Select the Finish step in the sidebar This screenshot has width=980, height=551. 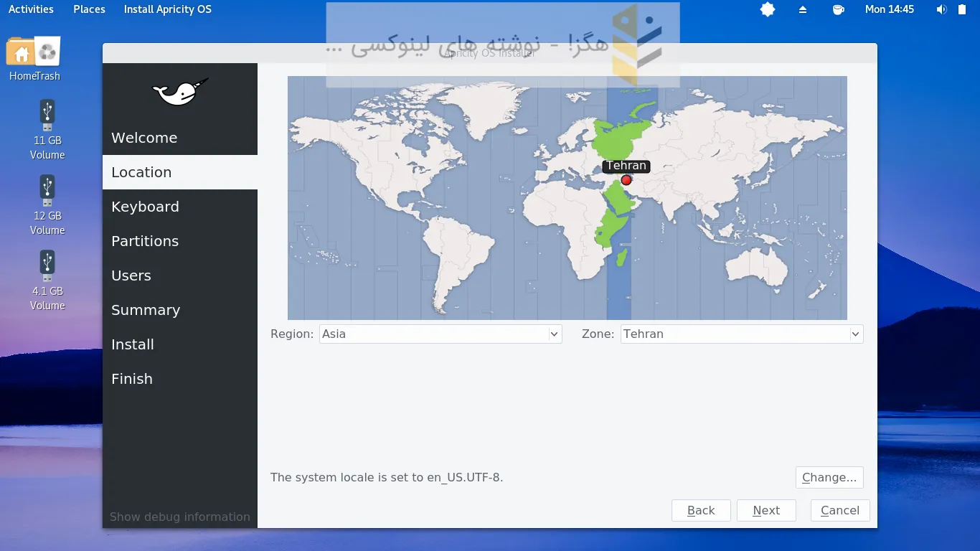(180, 379)
